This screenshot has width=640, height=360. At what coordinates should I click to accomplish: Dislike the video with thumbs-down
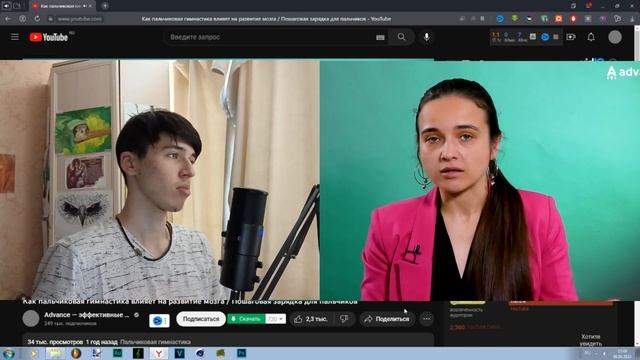click(344, 319)
